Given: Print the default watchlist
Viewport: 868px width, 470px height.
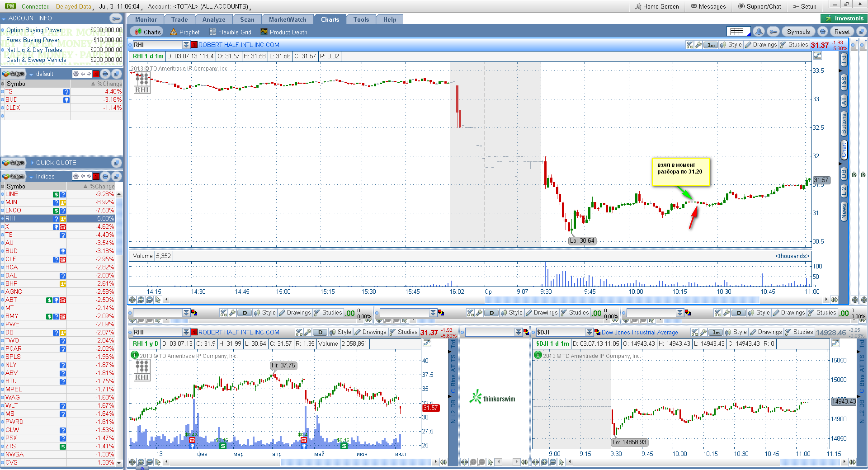Looking at the screenshot, I should pyautogui.click(x=105, y=74).
